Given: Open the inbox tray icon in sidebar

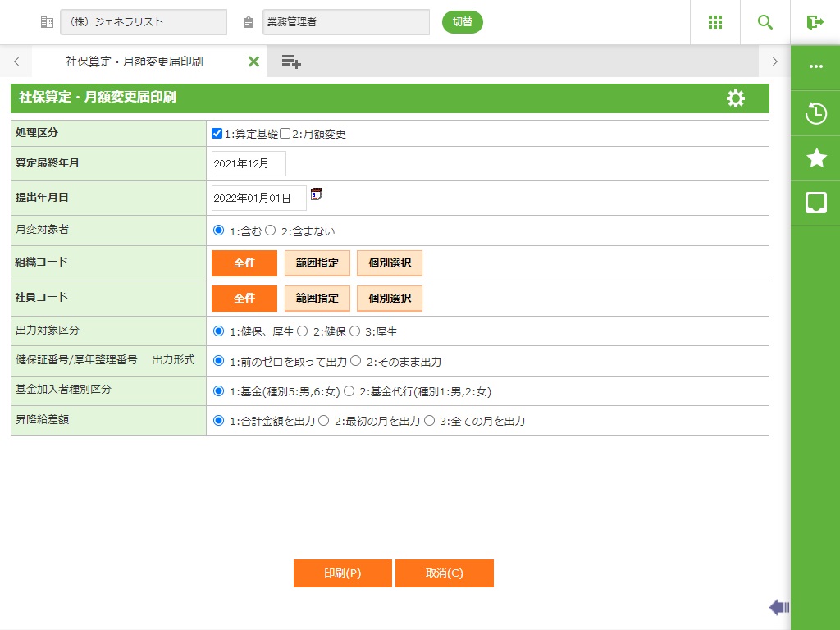Looking at the screenshot, I should [815, 203].
